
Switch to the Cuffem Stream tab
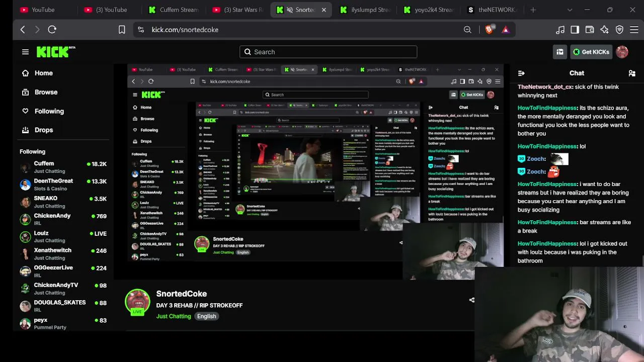click(x=174, y=10)
